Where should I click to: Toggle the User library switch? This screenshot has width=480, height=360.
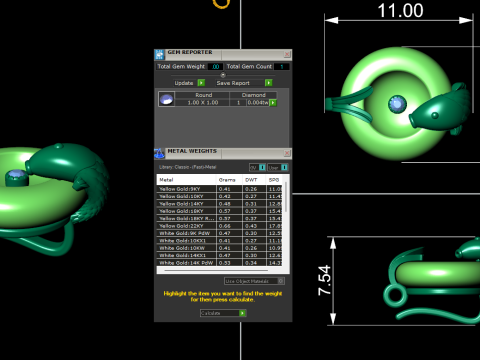[x=284, y=167]
